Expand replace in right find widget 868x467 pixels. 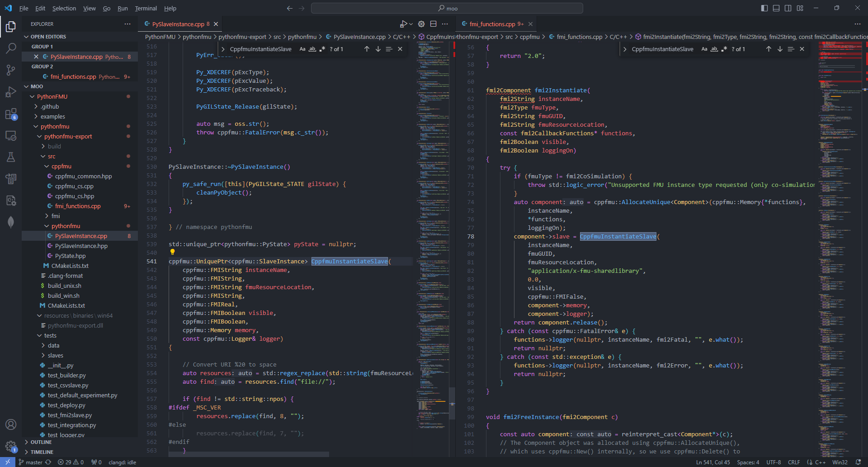pos(625,49)
